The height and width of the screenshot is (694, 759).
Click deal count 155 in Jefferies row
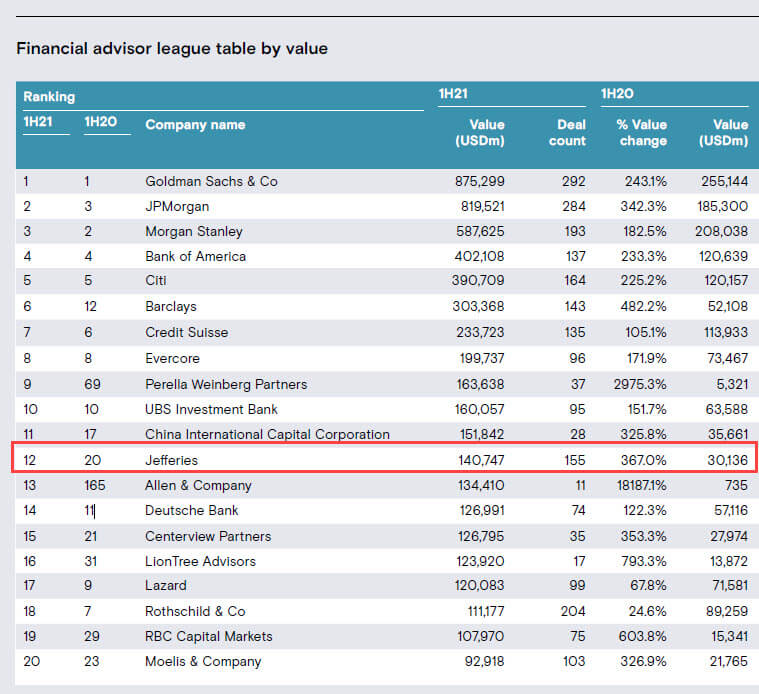click(575, 460)
